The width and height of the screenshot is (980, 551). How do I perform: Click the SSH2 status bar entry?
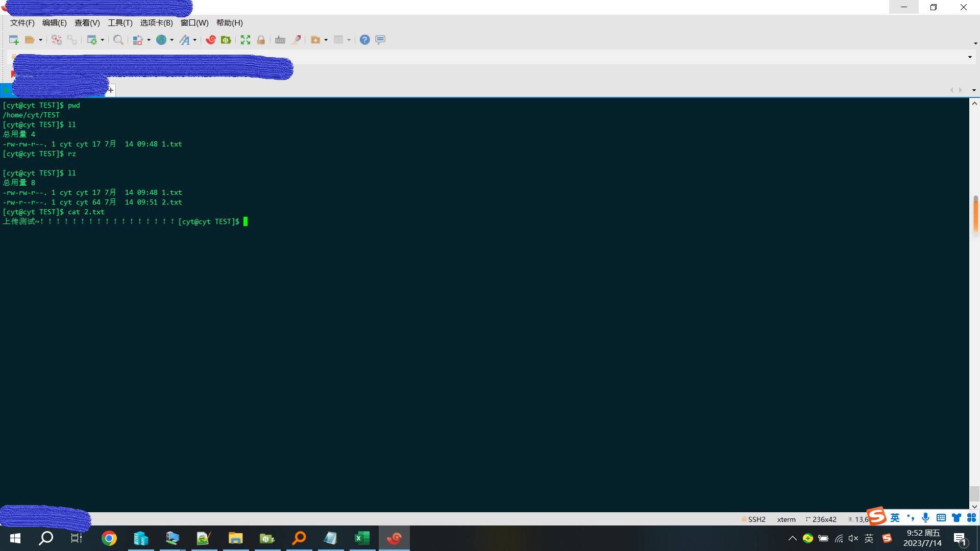tap(753, 519)
